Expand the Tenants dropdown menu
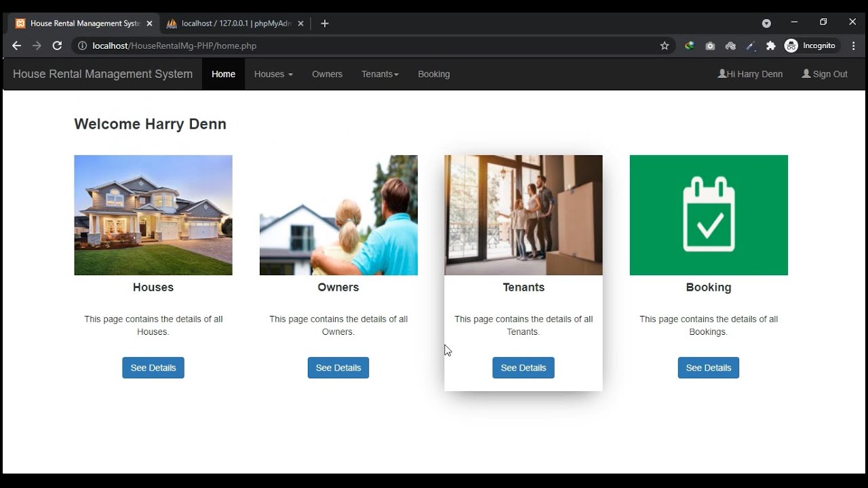 pos(380,74)
